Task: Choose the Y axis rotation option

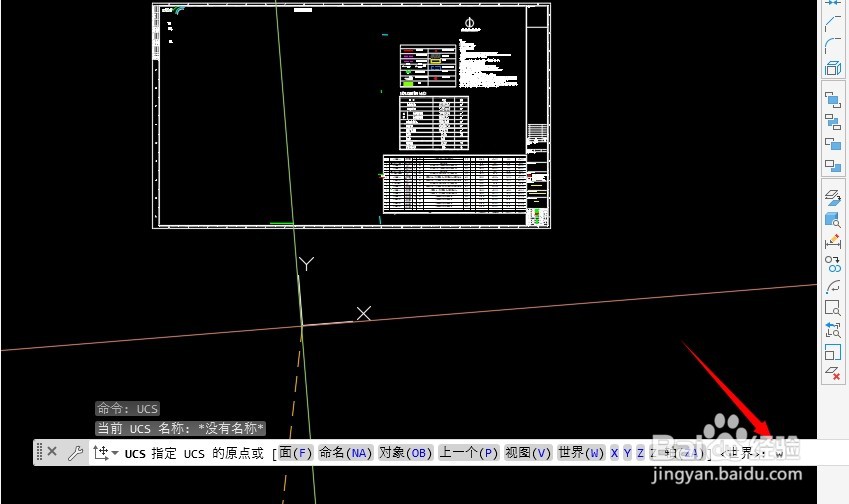Action: pos(627,453)
